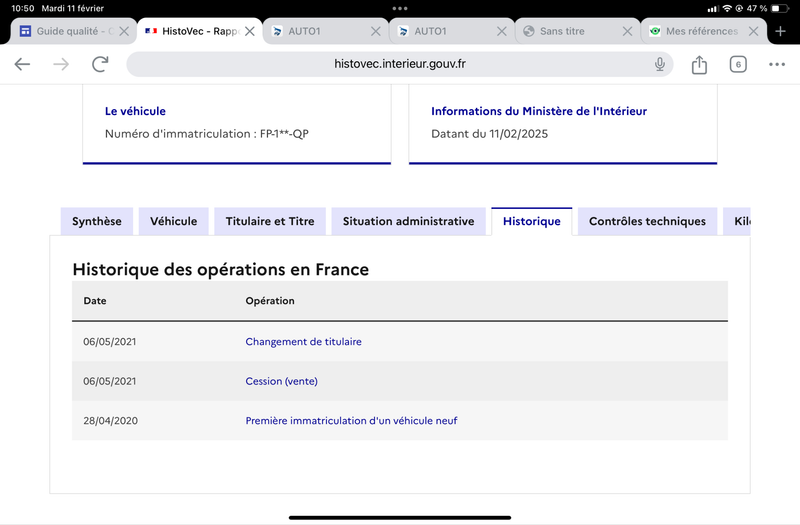Click Changement de titulaire operation
Screen dimensions: 800x525
(x=304, y=342)
